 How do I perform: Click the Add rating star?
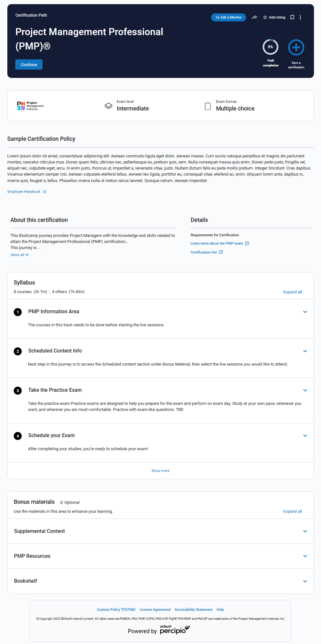coord(265,17)
